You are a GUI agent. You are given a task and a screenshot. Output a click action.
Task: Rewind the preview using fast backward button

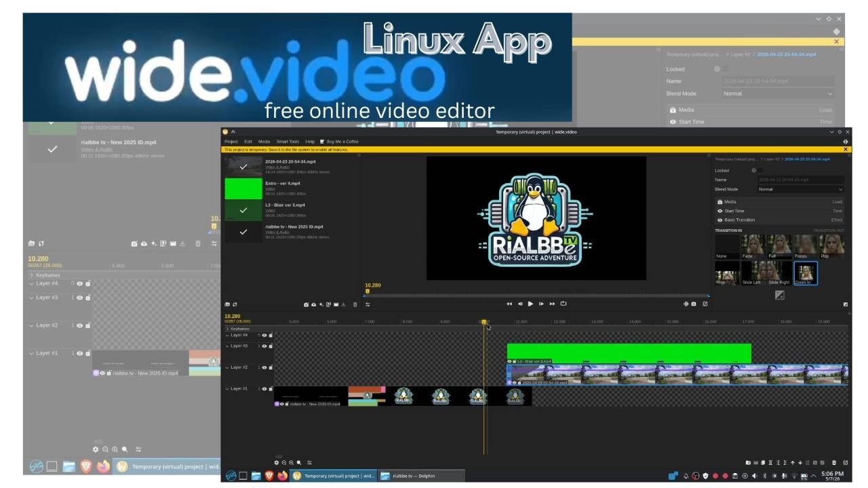509,304
